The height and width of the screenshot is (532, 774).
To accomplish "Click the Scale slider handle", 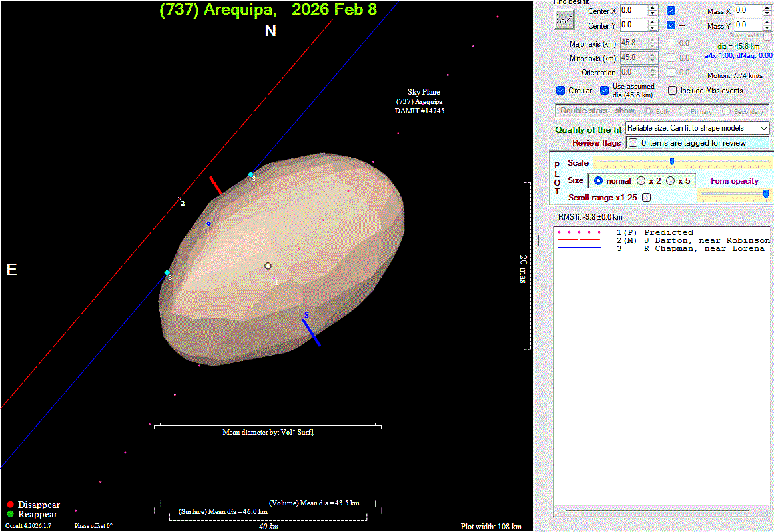I will tap(672, 162).
